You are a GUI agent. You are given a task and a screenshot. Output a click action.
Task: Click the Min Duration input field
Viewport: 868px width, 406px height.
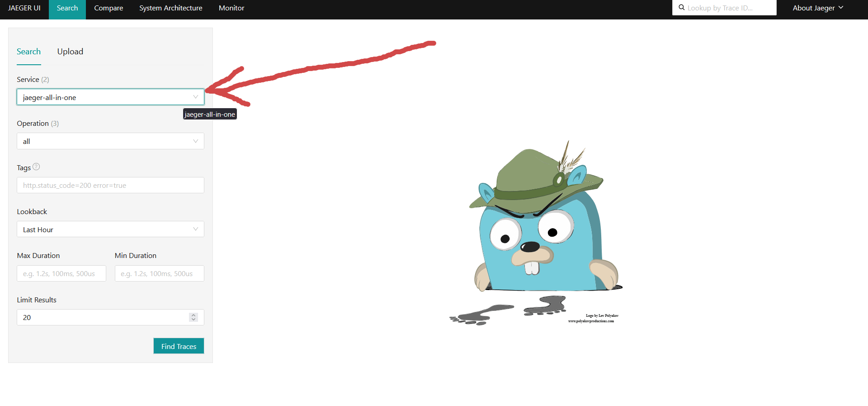coord(160,273)
